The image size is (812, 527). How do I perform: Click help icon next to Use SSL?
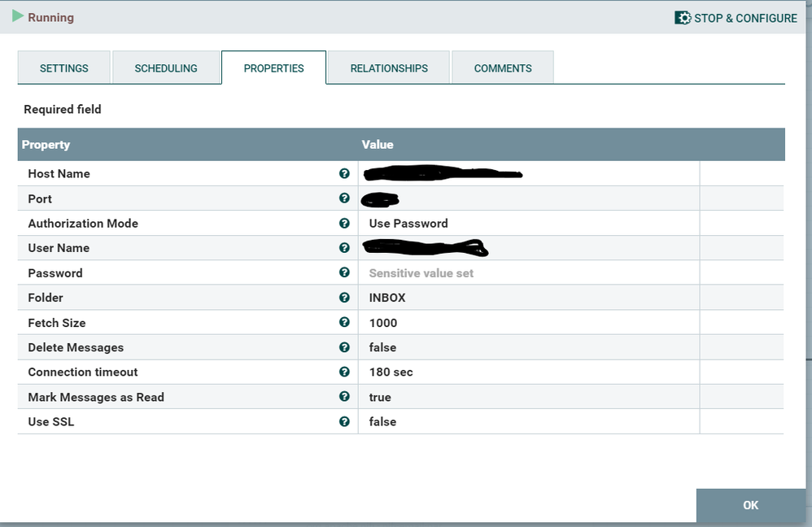[344, 421]
